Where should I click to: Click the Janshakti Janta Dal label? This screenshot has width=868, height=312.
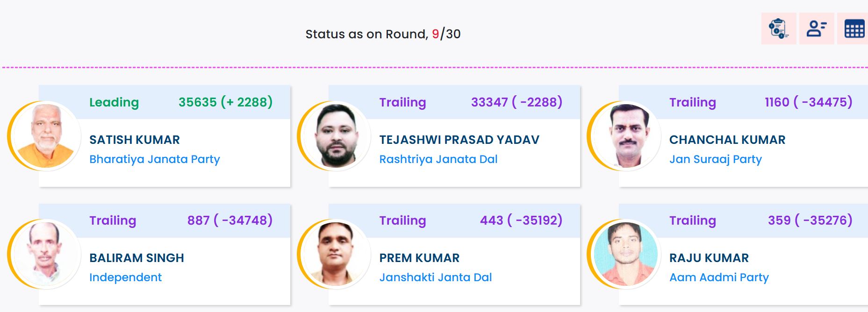coord(435,277)
